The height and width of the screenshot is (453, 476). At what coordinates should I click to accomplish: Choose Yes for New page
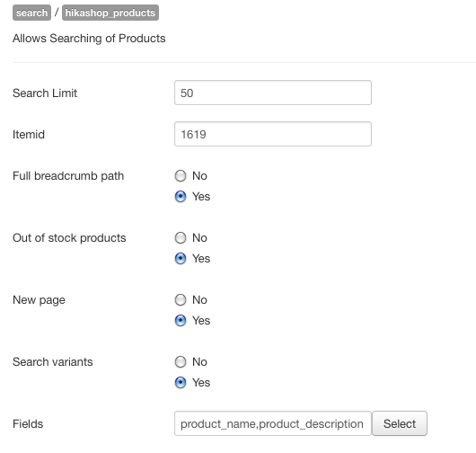click(181, 320)
